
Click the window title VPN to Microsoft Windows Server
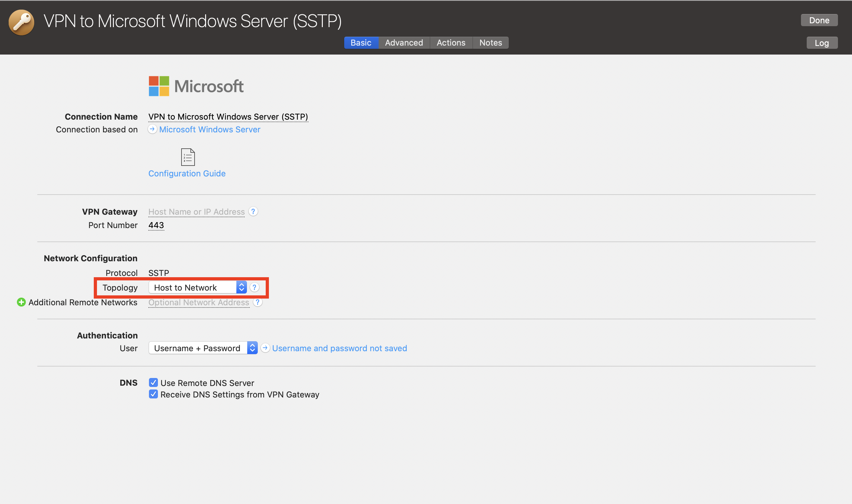pyautogui.click(x=193, y=21)
